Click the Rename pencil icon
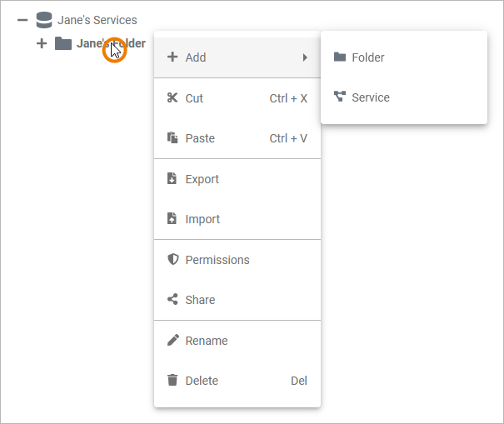504x424 pixels. [172, 341]
